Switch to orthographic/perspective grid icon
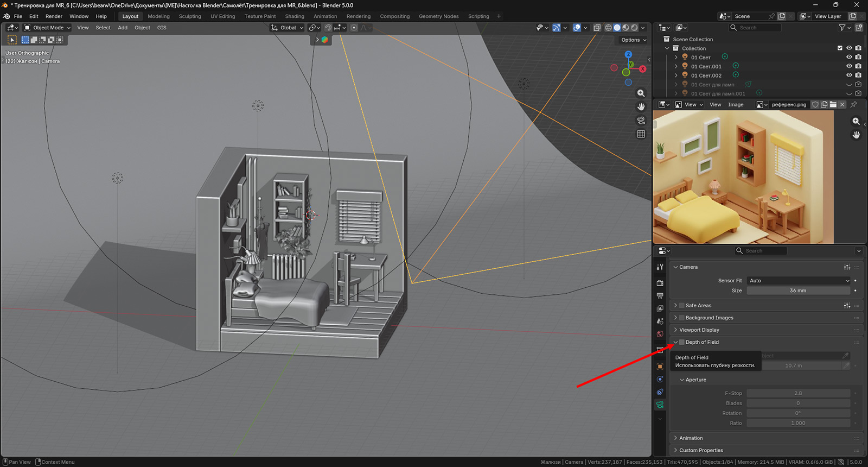Image resolution: width=868 pixels, height=467 pixels. [641, 134]
